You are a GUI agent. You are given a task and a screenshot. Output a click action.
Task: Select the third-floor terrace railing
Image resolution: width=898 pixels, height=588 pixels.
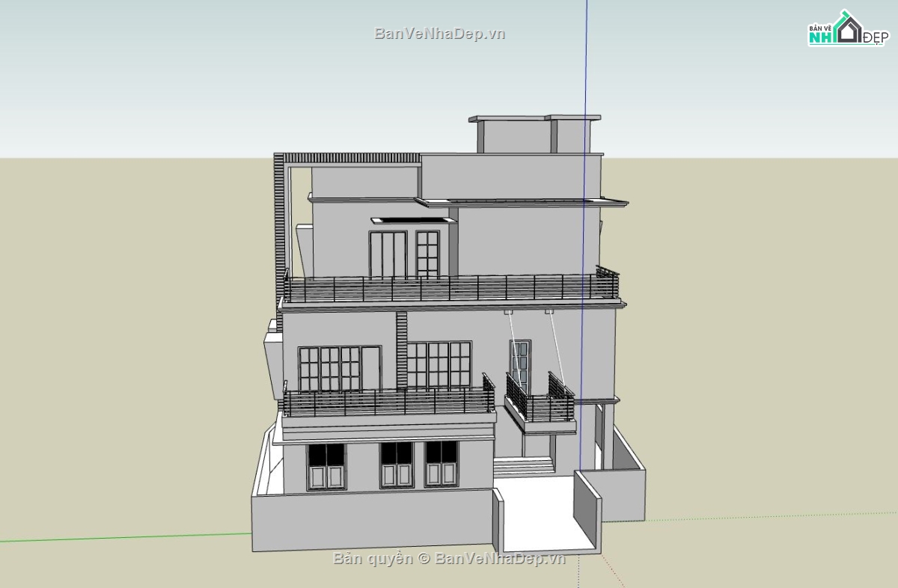(449, 288)
